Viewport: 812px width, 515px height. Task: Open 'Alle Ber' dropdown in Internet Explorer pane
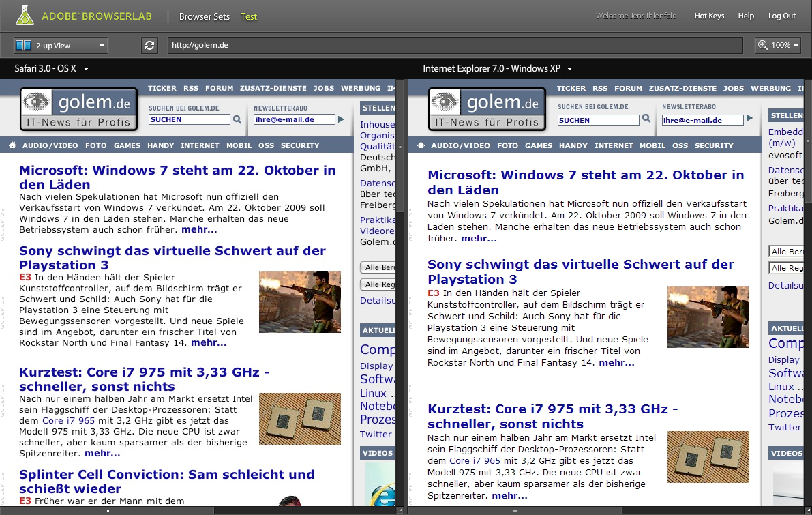pos(786,252)
